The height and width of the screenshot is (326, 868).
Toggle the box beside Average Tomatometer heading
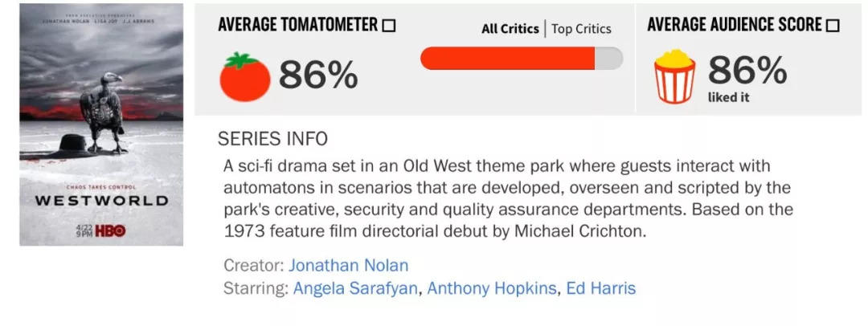389,26
